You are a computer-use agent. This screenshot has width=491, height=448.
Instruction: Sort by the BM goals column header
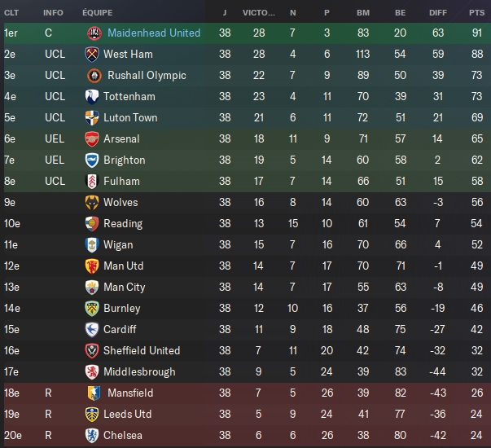pos(362,13)
